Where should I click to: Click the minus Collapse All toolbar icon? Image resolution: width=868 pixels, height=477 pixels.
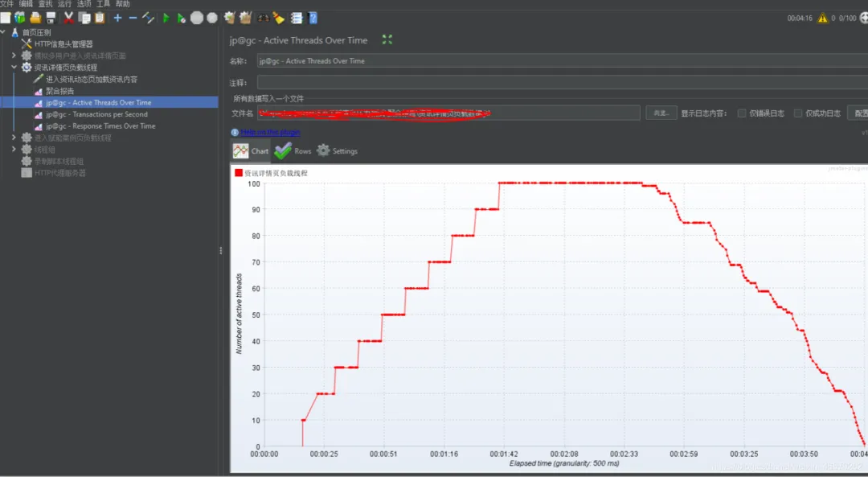click(x=133, y=19)
